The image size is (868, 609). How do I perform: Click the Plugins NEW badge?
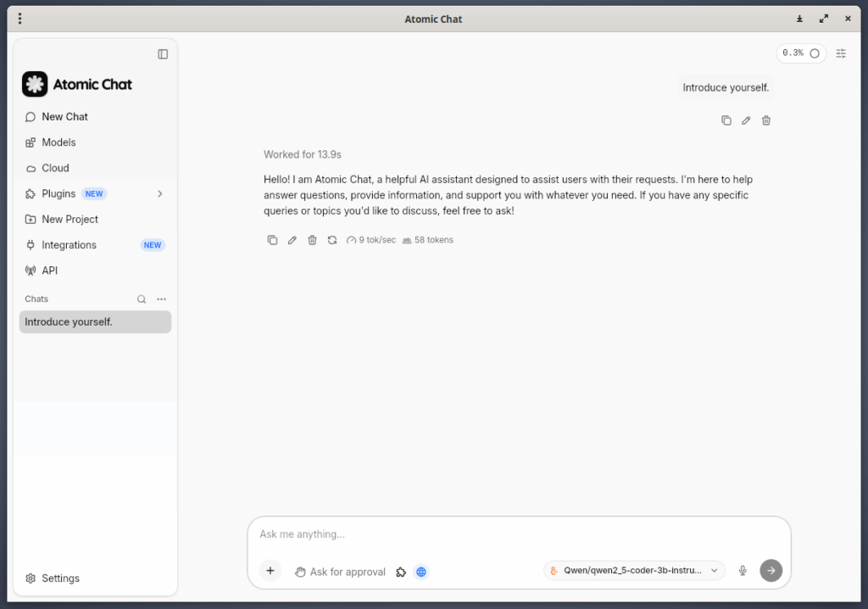pos(94,194)
